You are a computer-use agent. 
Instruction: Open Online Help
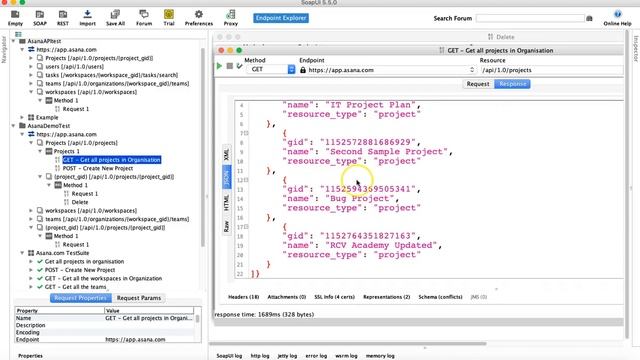pyautogui.click(x=617, y=18)
